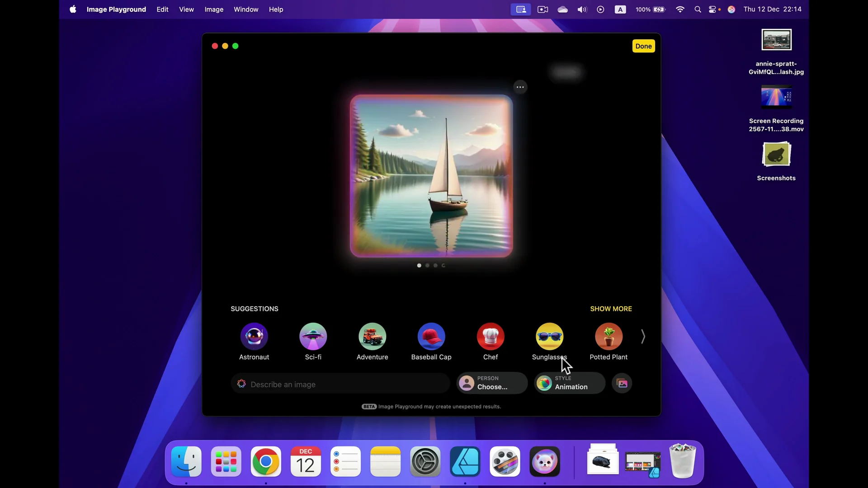
Task: Open Image Playground from the Dock
Action: click(x=544, y=461)
